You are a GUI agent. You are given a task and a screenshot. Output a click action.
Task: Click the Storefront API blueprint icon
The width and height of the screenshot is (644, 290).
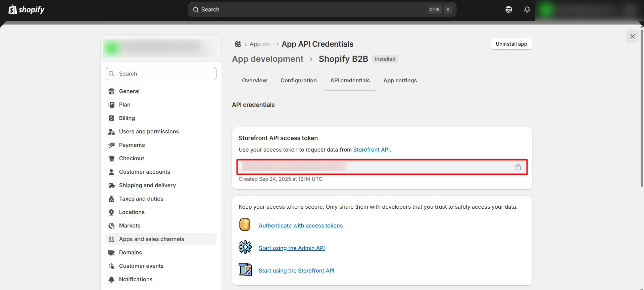tap(245, 270)
